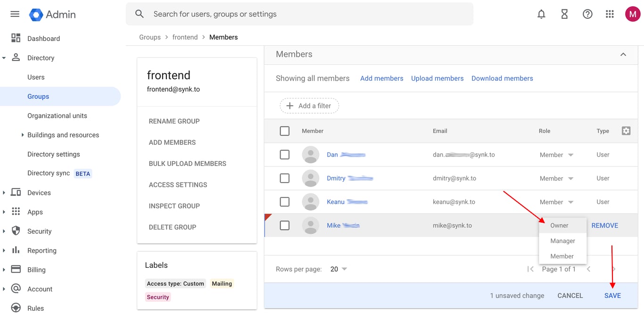Viewport: 644px width, 315px height.
Task: Click the notifications bell icon
Action: (x=541, y=14)
